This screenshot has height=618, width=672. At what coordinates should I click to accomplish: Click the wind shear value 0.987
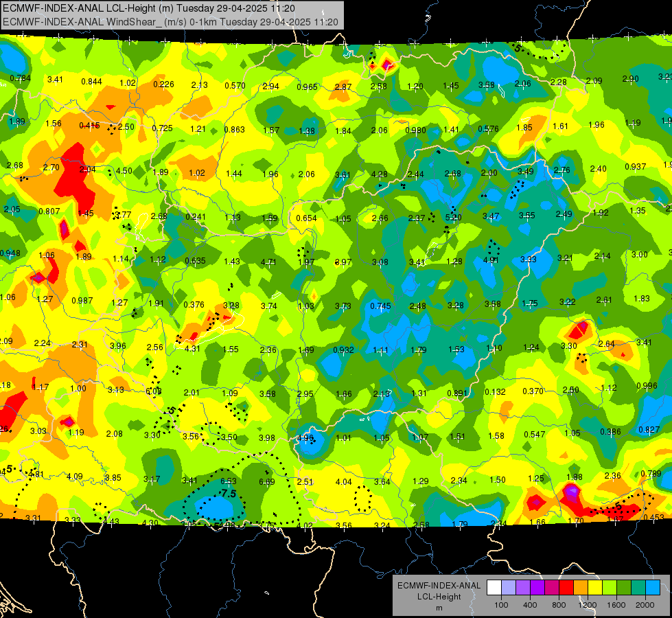click(82, 301)
